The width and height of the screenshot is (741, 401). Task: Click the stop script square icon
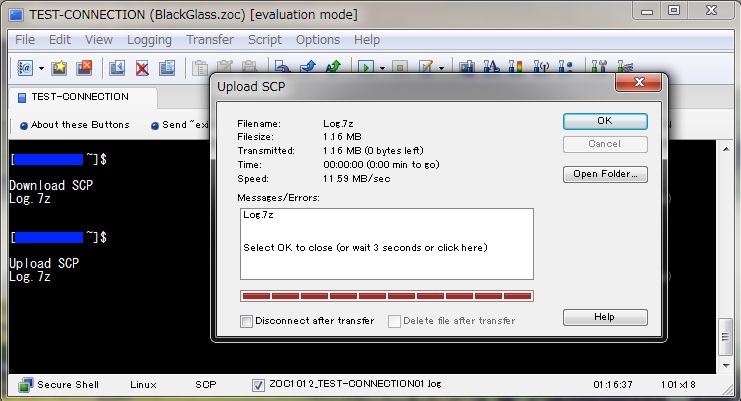400,67
